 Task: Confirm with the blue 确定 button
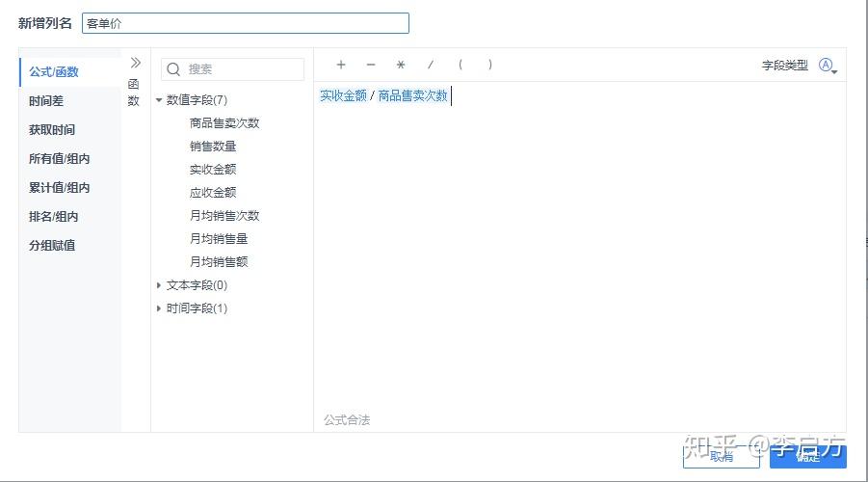[807, 457]
